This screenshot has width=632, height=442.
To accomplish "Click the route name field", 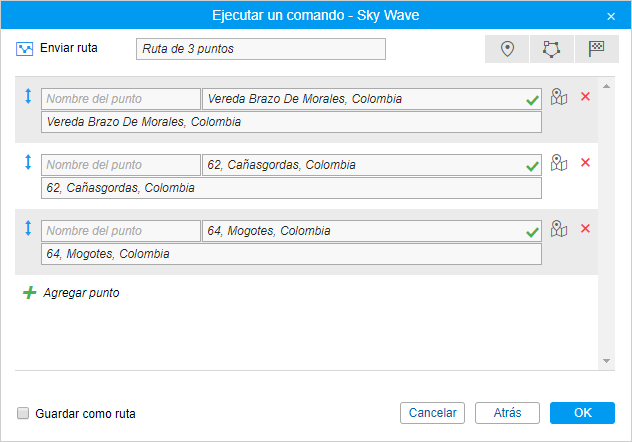I will pyautogui.click(x=260, y=49).
